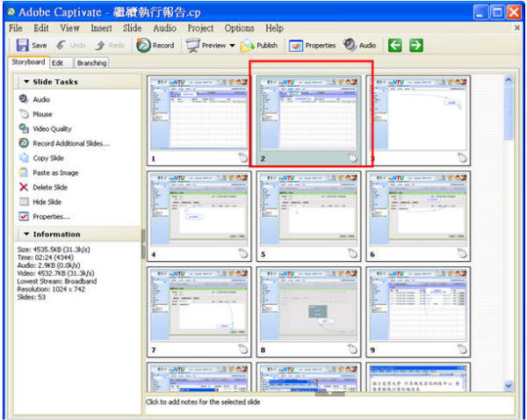Open the Edit menu

[x=41, y=28]
